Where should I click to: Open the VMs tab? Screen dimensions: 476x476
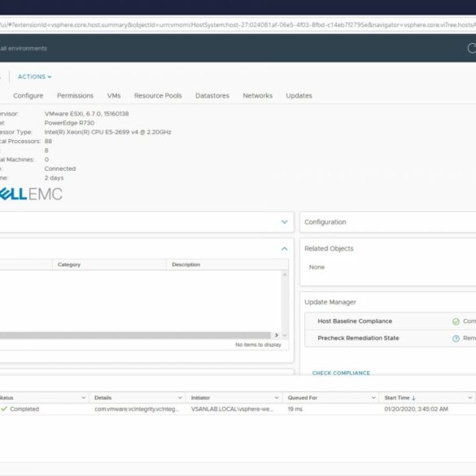click(114, 96)
